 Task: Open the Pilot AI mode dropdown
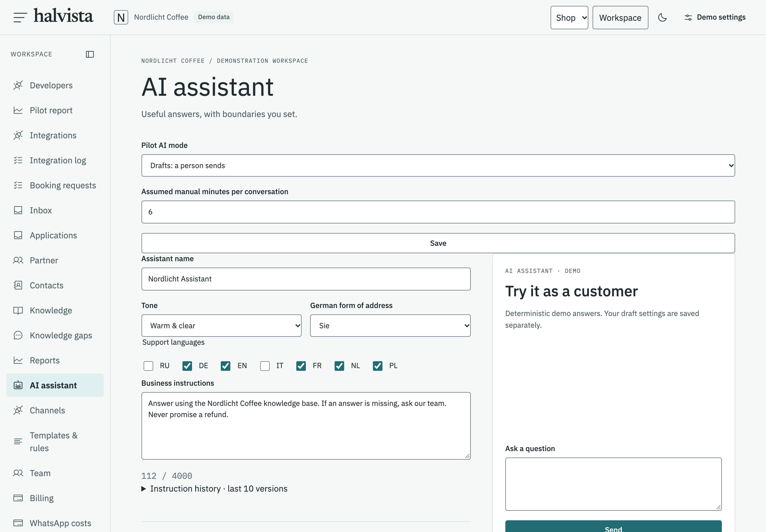pos(438,166)
